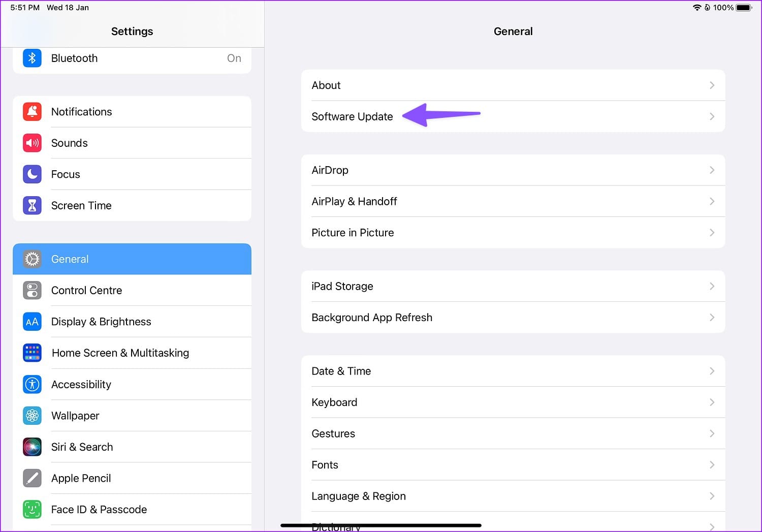Expand the Fonts chevron
The height and width of the screenshot is (532, 762).
712,465
